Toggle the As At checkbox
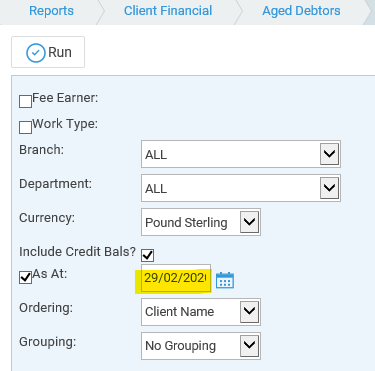375x371 pixels. tap(25, 277)
